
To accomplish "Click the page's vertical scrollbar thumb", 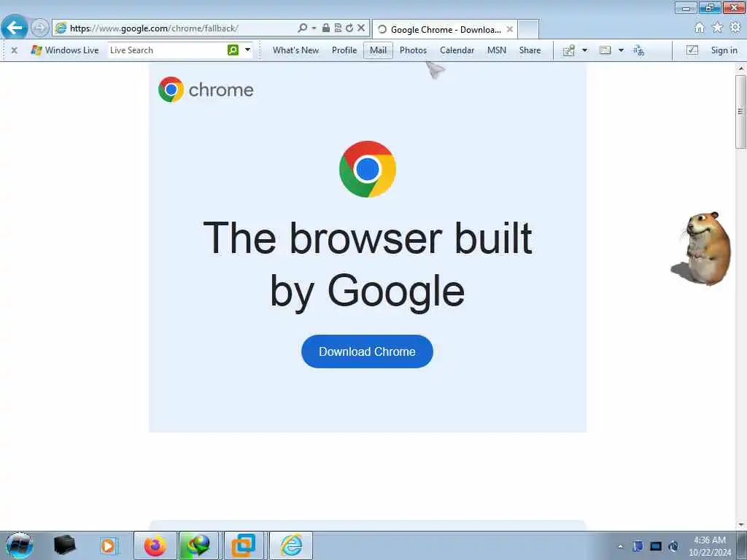I will (x=740, y=111).
